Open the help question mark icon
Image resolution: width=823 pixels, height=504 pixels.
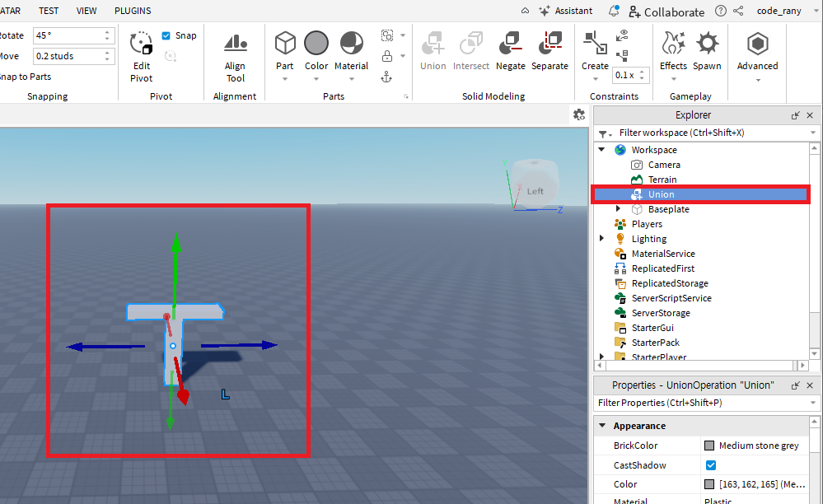click(721, 11)
